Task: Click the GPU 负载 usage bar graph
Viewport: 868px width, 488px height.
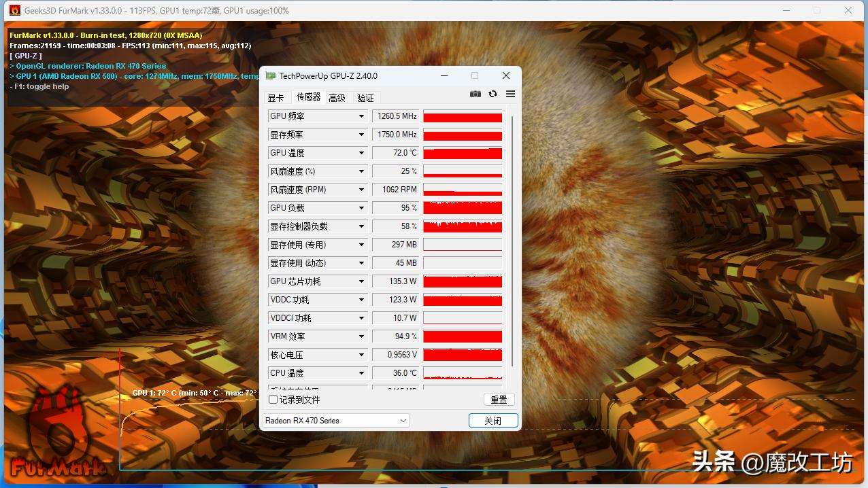Action: click(463, 207)
